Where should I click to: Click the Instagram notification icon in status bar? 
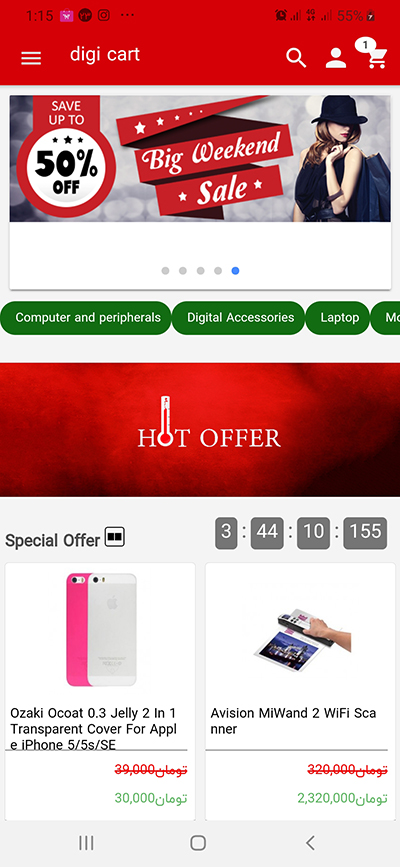coord(103,15)
